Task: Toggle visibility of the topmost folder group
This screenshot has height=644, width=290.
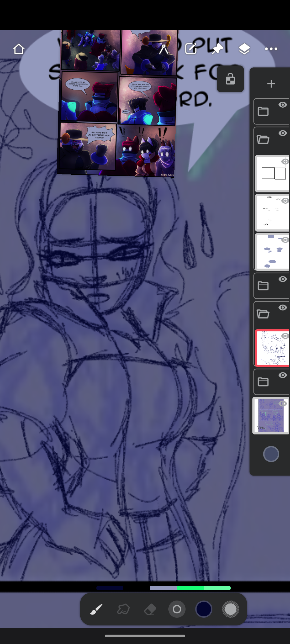Action: (282, 105)
